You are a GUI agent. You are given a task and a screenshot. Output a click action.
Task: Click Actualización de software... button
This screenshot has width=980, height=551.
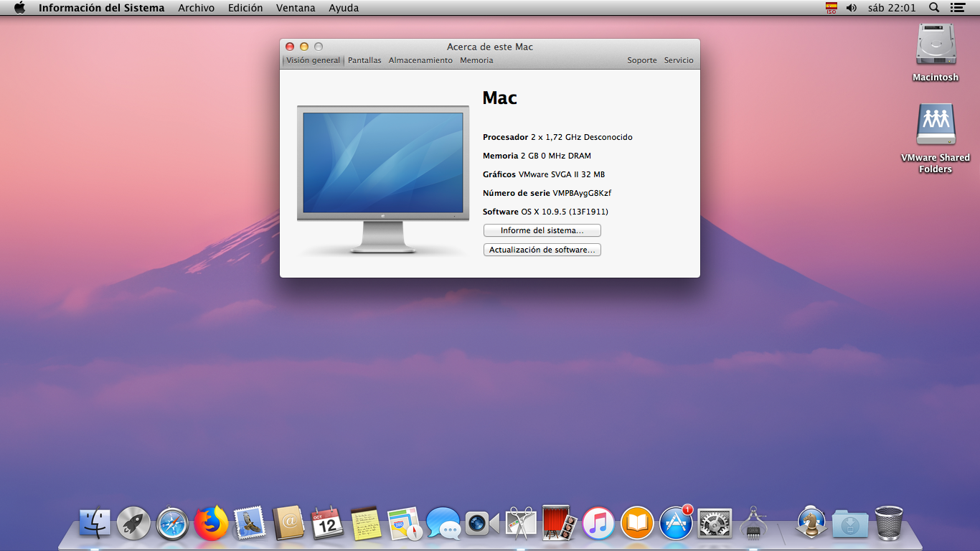tap(542, 250)
